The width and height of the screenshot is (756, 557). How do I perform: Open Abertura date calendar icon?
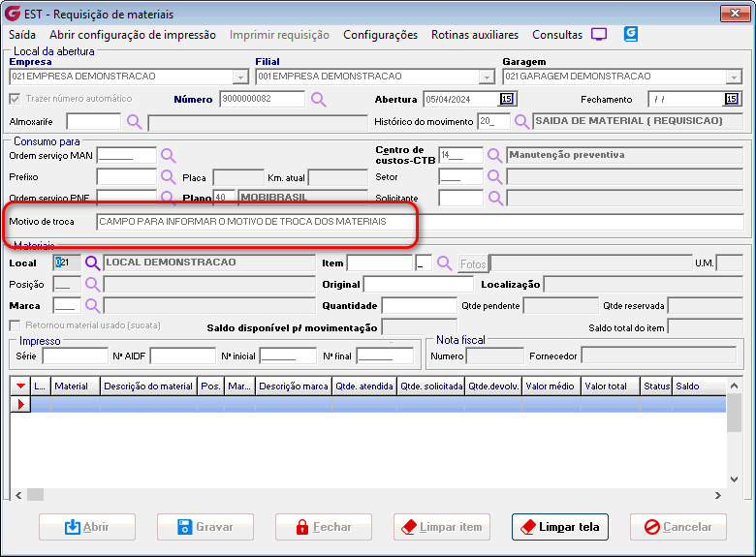pos(507,99)
